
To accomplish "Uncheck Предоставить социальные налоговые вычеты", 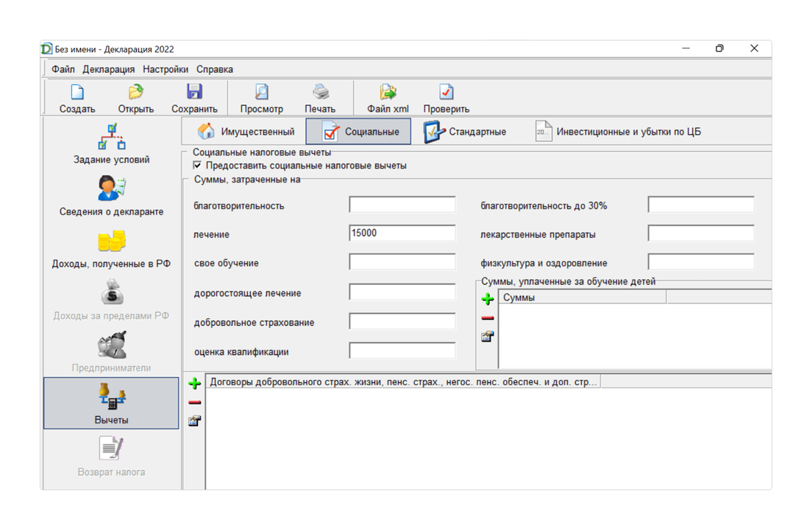I will point(197,166).
